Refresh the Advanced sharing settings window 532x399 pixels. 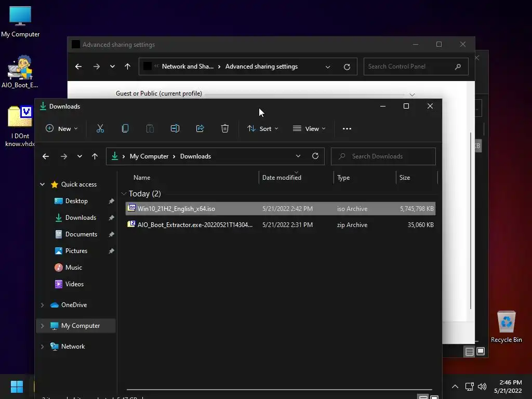tap(347, 66)
